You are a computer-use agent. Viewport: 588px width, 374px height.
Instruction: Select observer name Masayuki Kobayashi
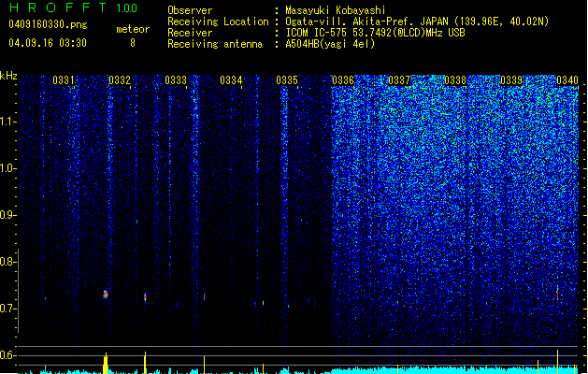click(x=336, y=10)
